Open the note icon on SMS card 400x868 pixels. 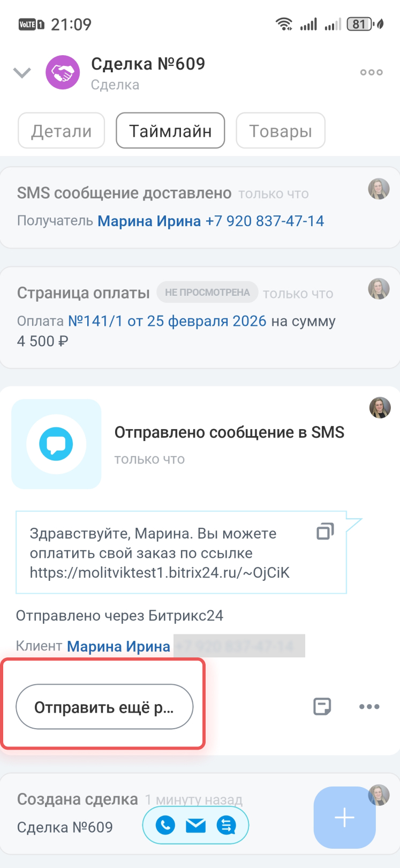pyautogui.click(x=322, y=707)
